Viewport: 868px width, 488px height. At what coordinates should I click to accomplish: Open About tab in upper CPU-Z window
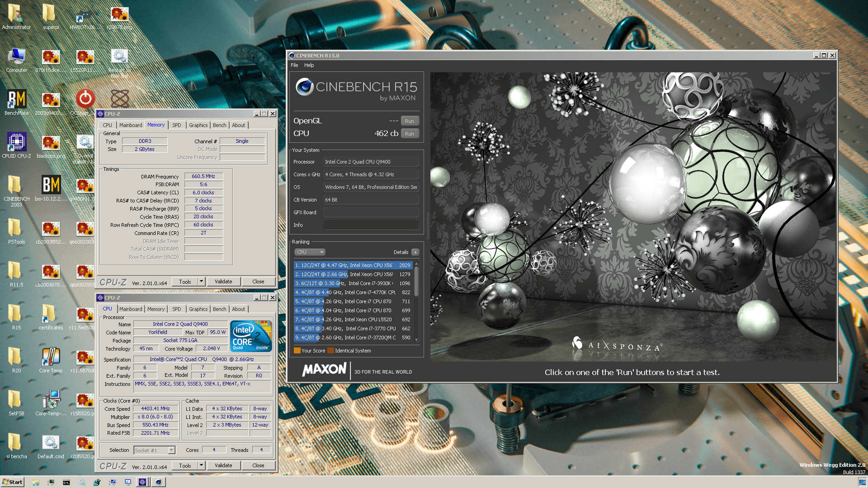(239, 125)
